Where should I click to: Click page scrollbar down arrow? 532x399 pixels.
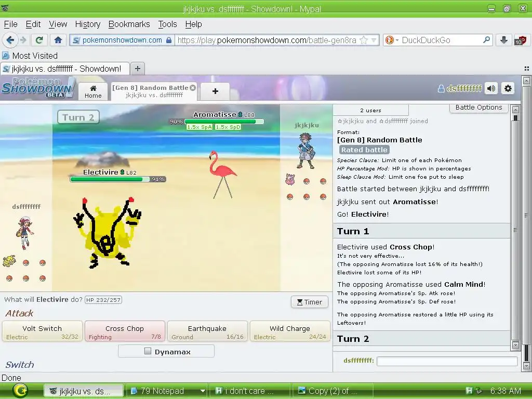coord(526,366)
